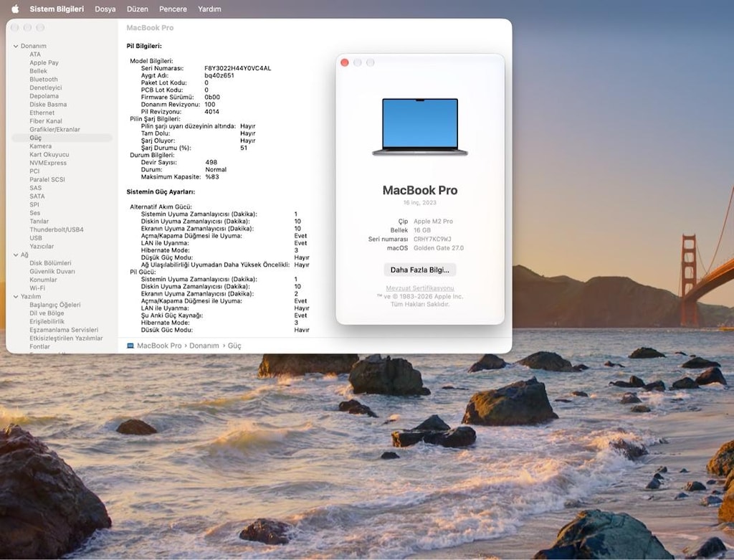Select Bluetooth in the sidebar

point(44,80)
